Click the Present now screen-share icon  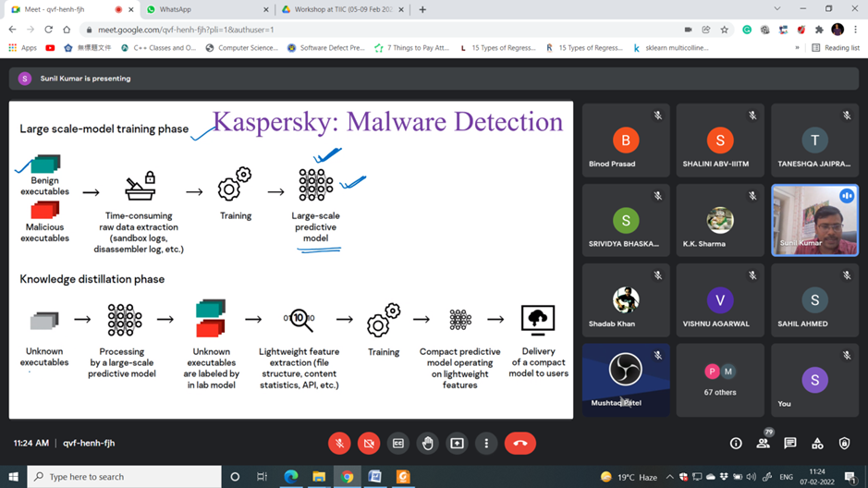pos(457,444)
